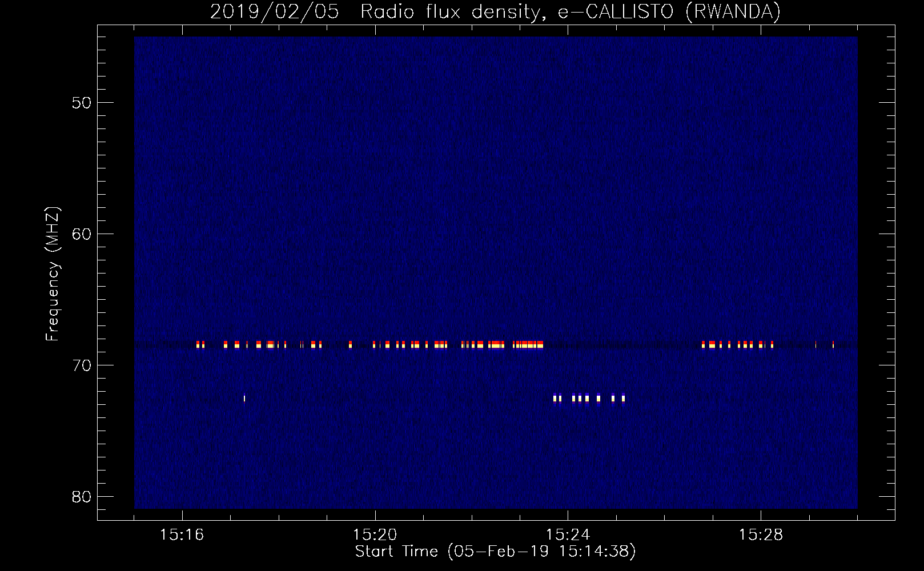Click the plot title mentioning e-CALLISTO (RWANDA)

[x=495, y=12]
